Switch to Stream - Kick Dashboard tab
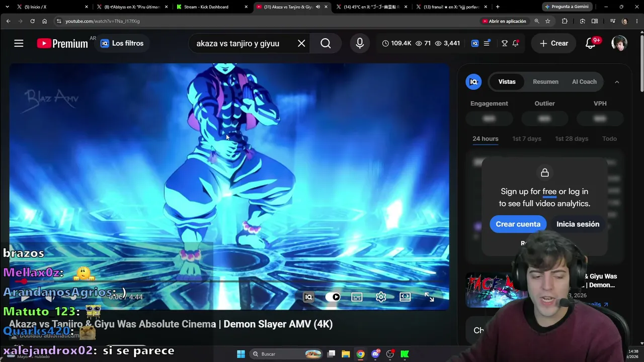This screenshot has width=644, height=362. (x=212, y=7)
